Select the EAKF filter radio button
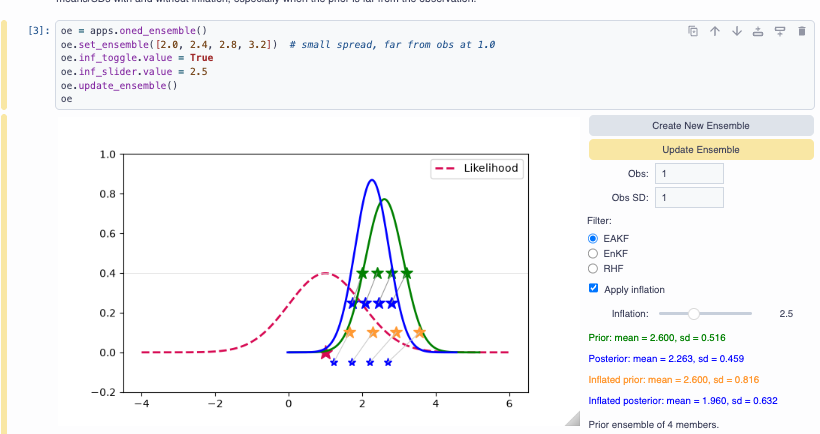This screenshot has width=820, height=434. pyautogui.click(x=593, y=238)
